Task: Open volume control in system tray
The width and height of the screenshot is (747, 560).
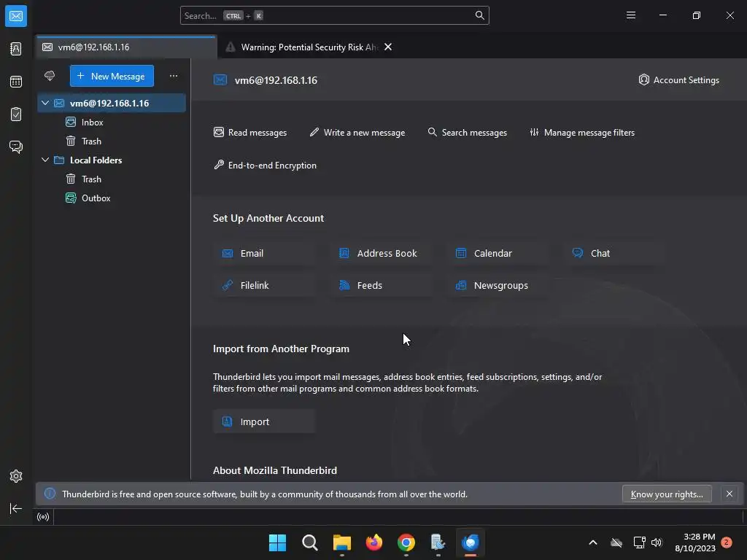Action: (657, 542)
